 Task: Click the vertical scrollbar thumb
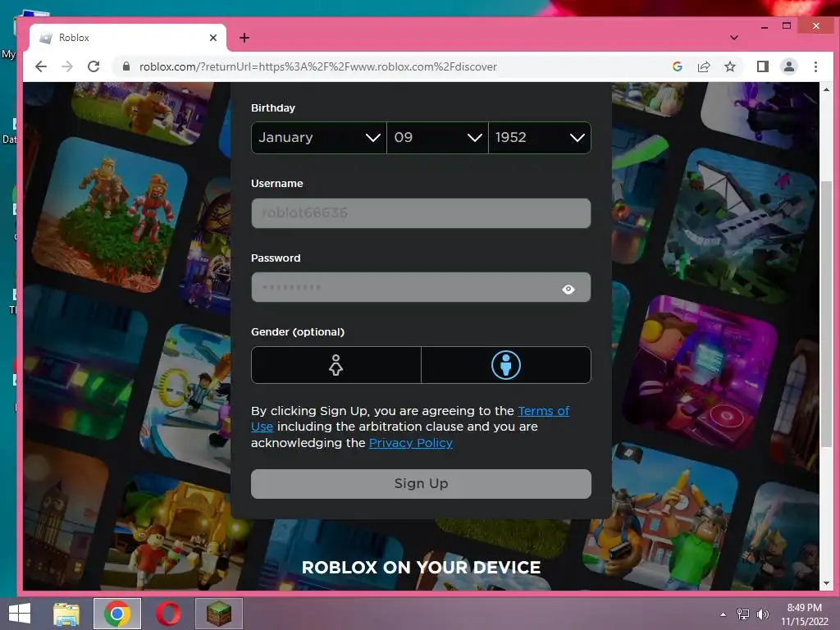click(x=826, y=314)
